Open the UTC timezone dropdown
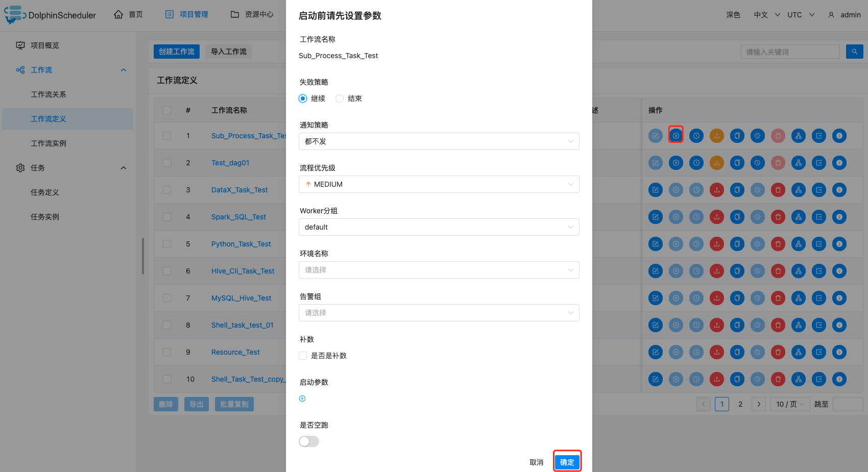 coord(801,15)
